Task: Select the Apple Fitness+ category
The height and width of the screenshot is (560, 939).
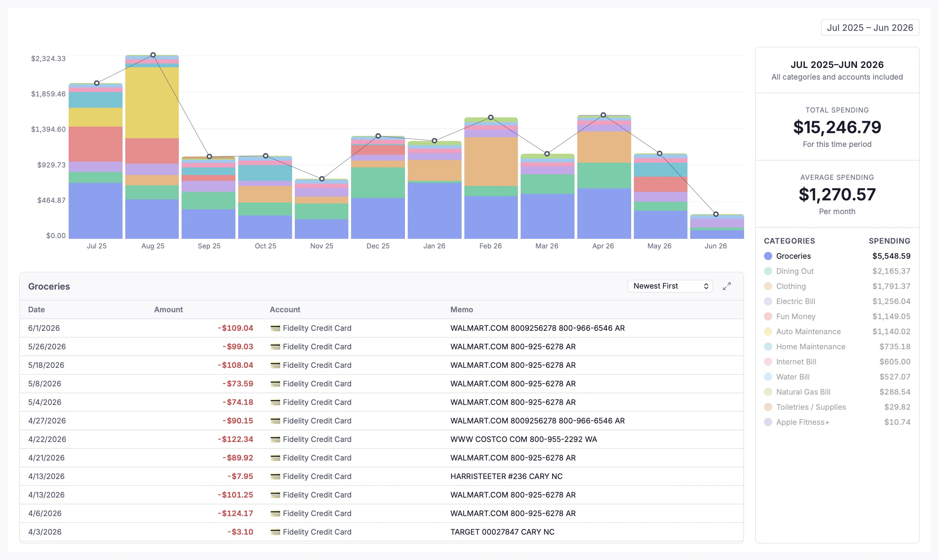Action: (837, 422)
